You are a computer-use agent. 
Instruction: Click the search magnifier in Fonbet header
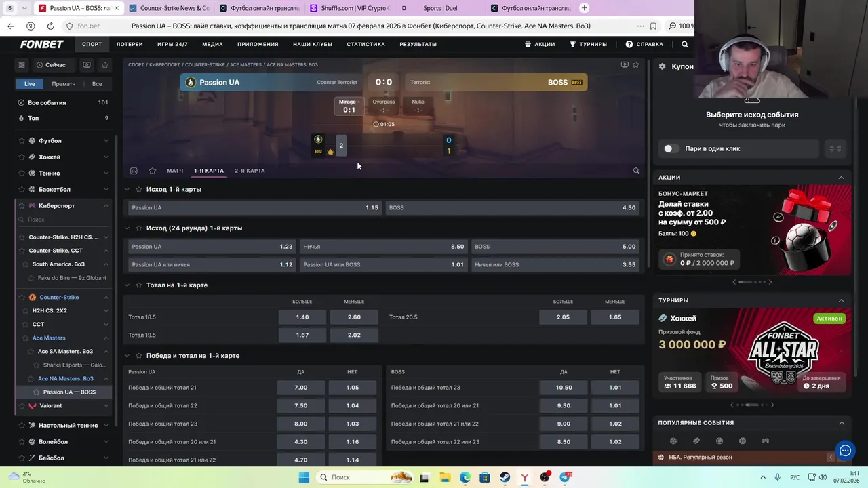pos(684,44)
